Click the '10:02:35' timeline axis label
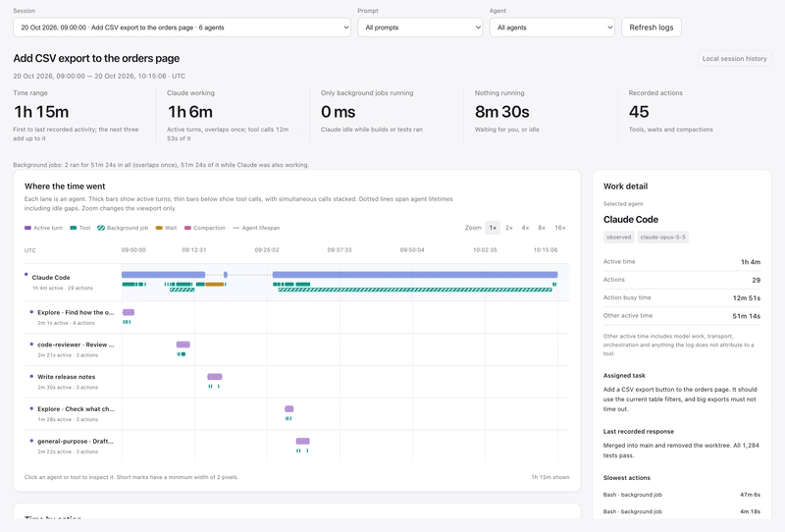Image resolution: width=785 pixels, height=532 pixels. [485, 250]
